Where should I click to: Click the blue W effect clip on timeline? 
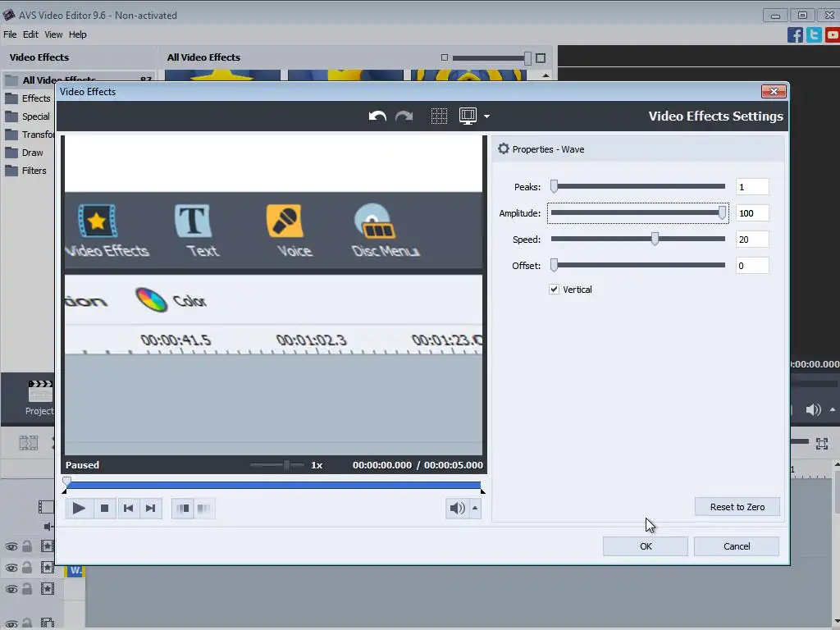75,571
